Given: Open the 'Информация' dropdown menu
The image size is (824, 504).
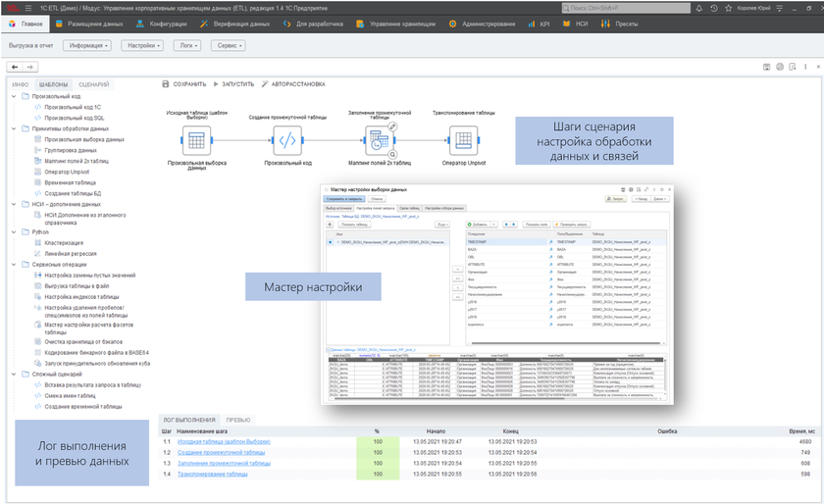Looking at the screenshot, I should pyautogui.click(x=86, y=45).
